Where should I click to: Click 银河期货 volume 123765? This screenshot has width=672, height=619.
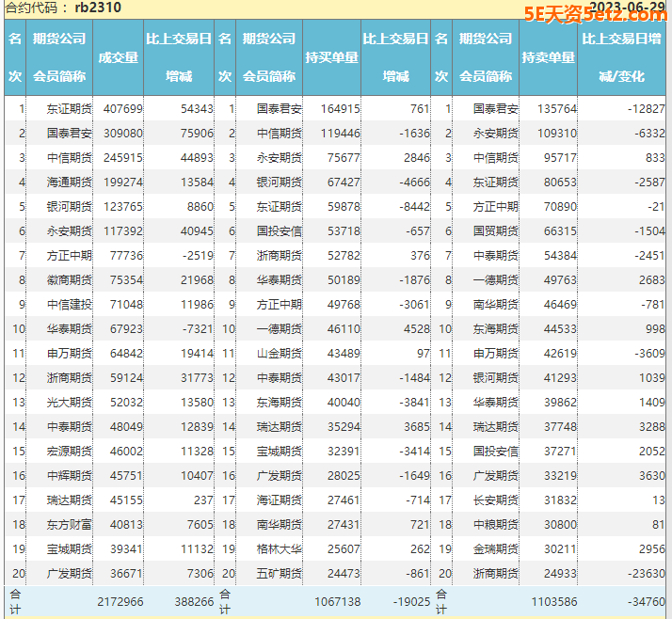pos(122,206)
